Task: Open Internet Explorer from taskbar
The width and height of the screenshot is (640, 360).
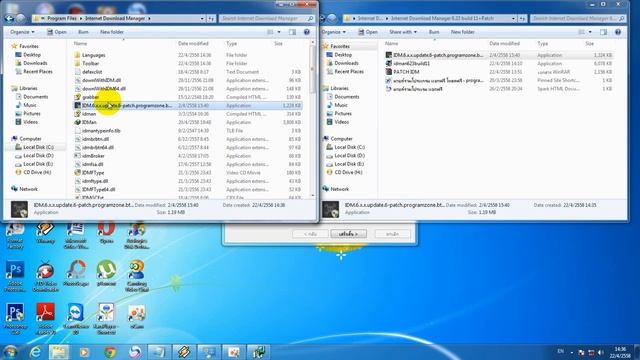Action: (36, 352)
